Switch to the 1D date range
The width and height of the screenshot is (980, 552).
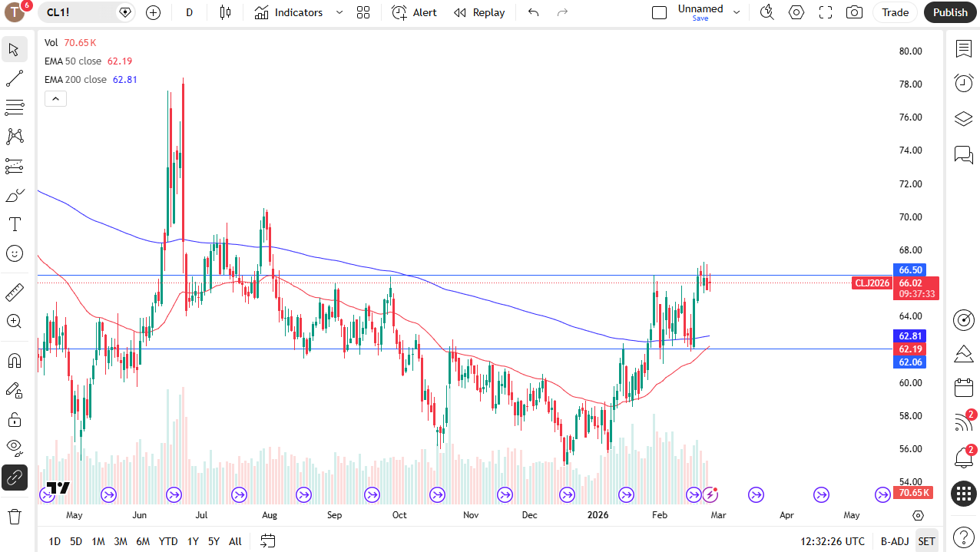pos(55,541)
